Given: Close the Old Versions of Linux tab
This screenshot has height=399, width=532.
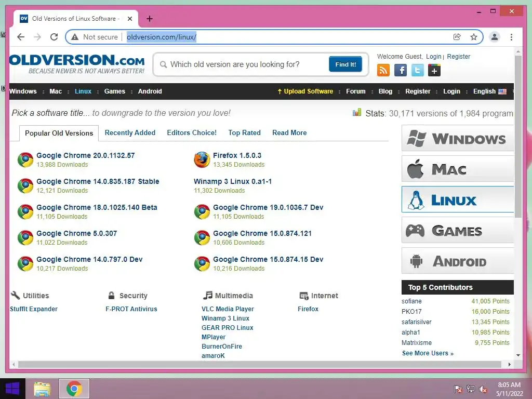Looking at the screenshot, I should click(x=129, y=19).
